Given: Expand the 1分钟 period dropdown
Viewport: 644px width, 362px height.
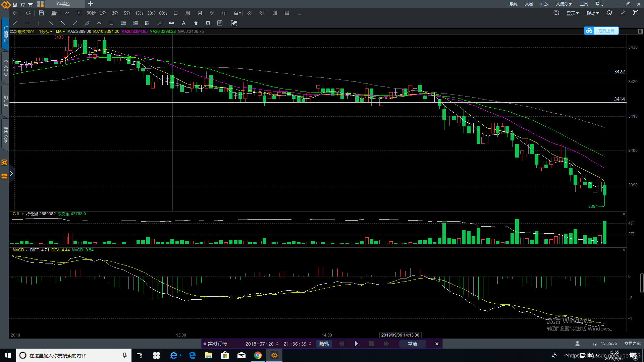Looking at the screenshot, I should [45, 32].
